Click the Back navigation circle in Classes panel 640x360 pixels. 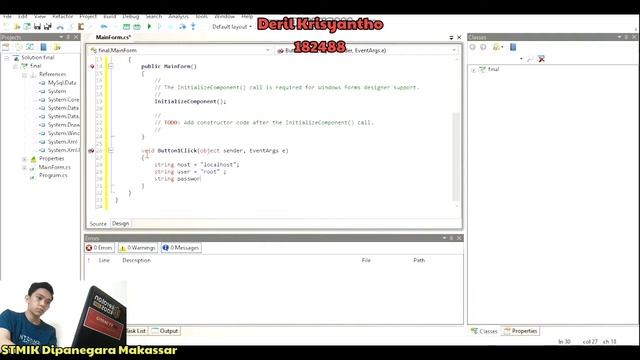[473, 47]
